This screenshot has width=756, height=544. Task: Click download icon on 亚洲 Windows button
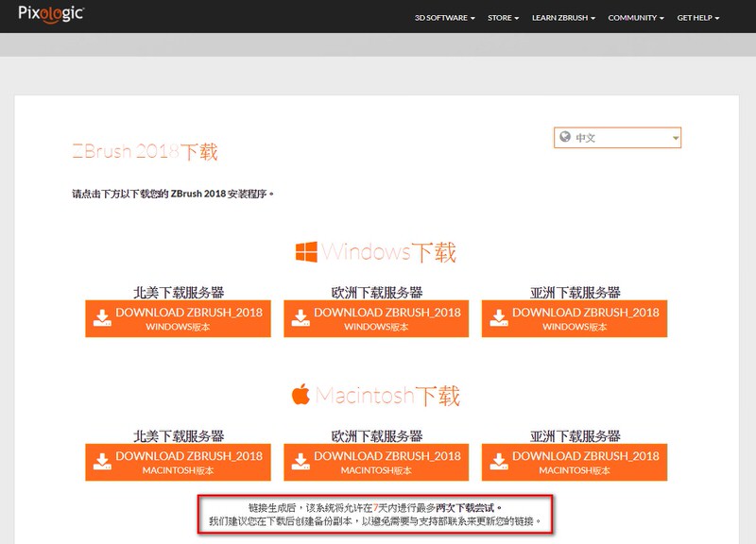point(499,318)
